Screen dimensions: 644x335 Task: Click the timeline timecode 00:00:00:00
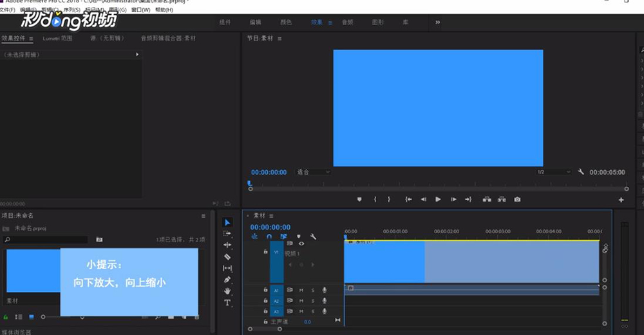pyautogui.click(x=270, y=227)
